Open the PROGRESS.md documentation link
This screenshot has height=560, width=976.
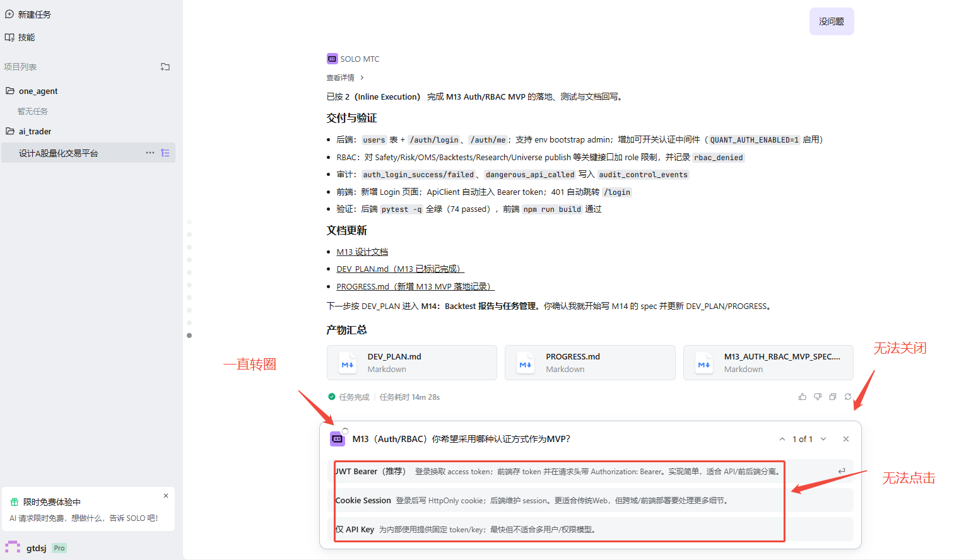tap(415, 286)
